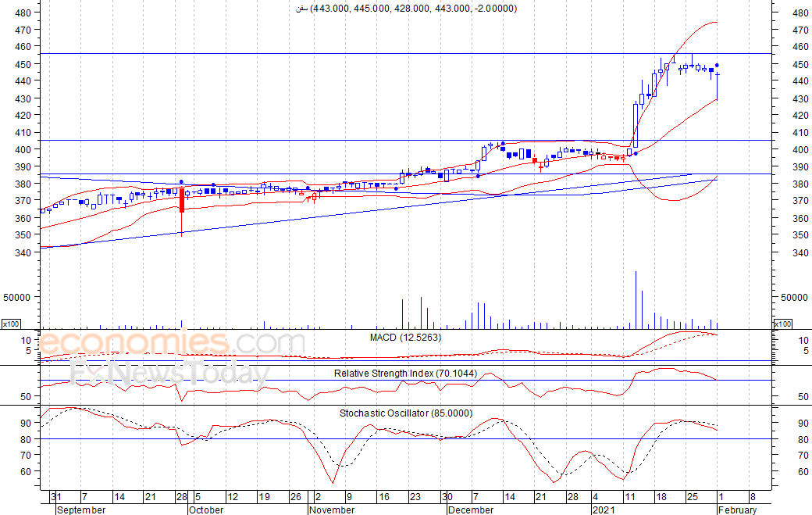Click the October 19 date label
The width and height of the screenshot is (812, 515).
coord(264,497)
